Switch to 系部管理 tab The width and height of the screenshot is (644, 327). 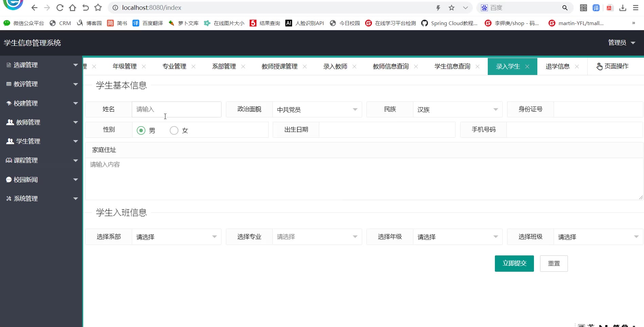[224, 66]
